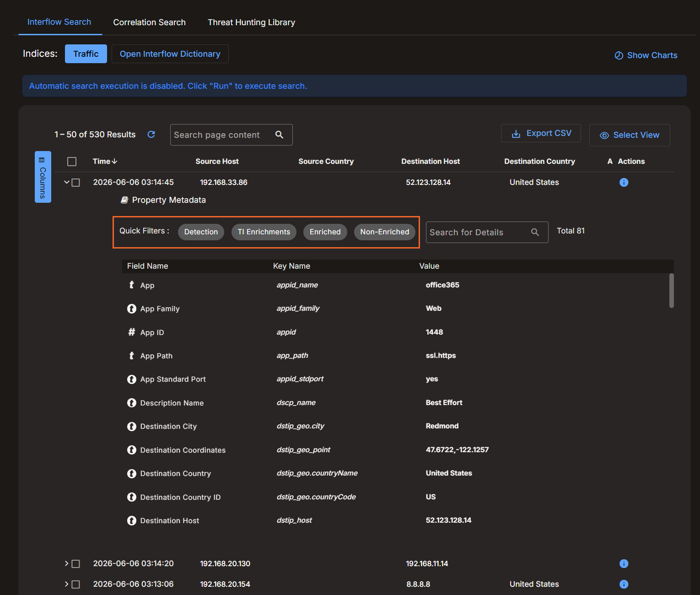The height and width of the screenshot is (595, 700).
Task: Click the details table scrollbar
Action: tap(672, 291)
